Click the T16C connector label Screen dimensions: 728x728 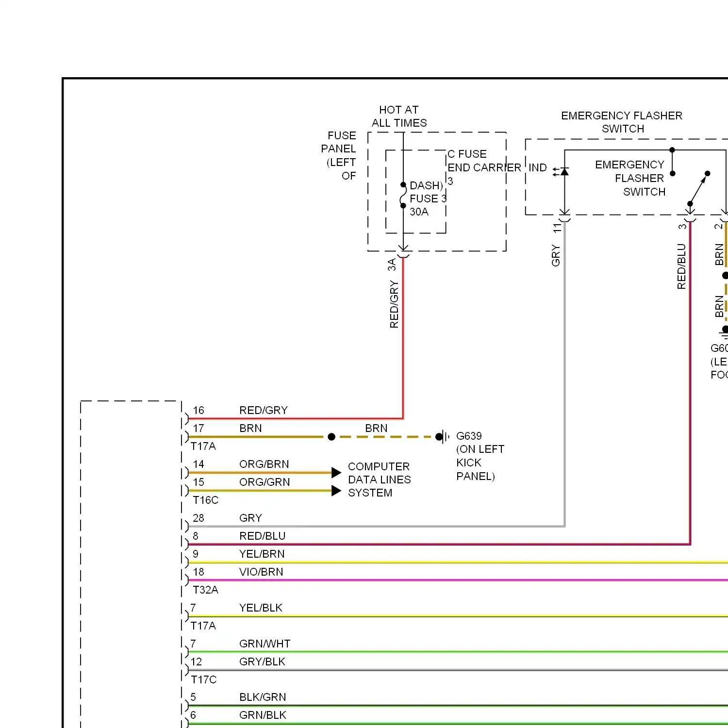(x=206, y=500)
